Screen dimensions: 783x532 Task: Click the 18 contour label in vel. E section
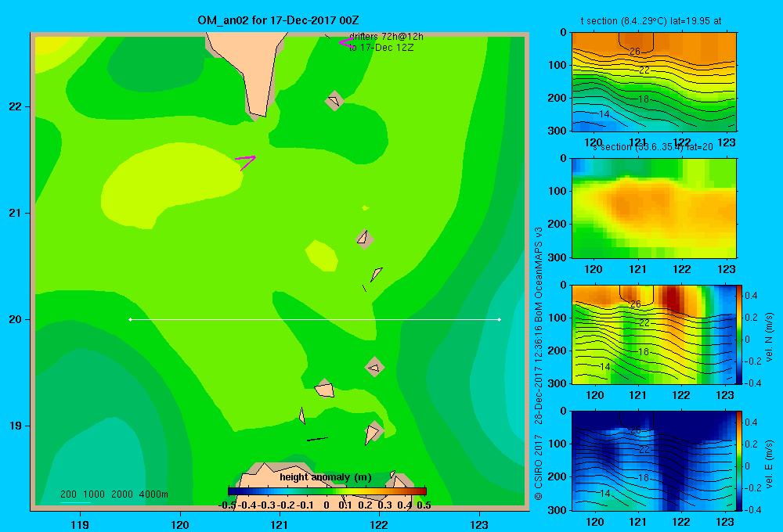click(x=644, y=477)
